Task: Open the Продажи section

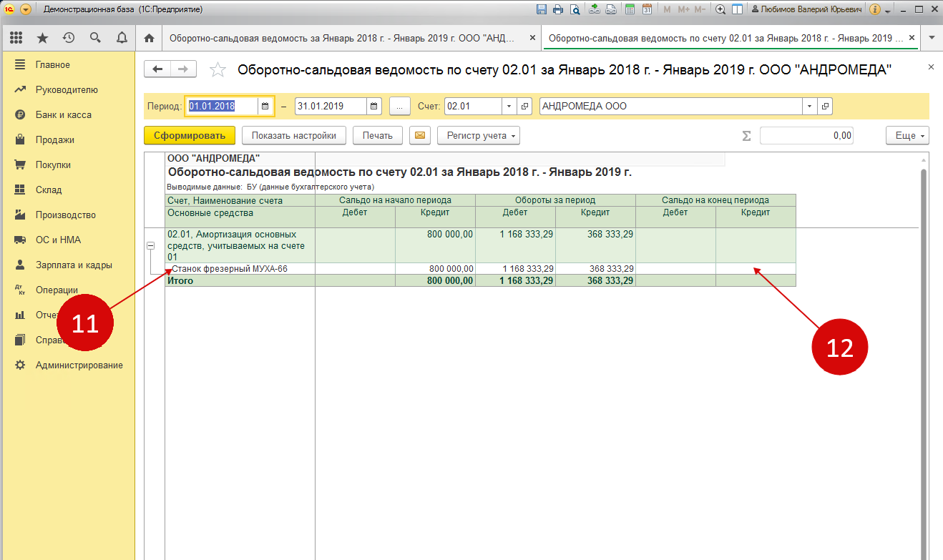Action: click(x=55, y=139)
